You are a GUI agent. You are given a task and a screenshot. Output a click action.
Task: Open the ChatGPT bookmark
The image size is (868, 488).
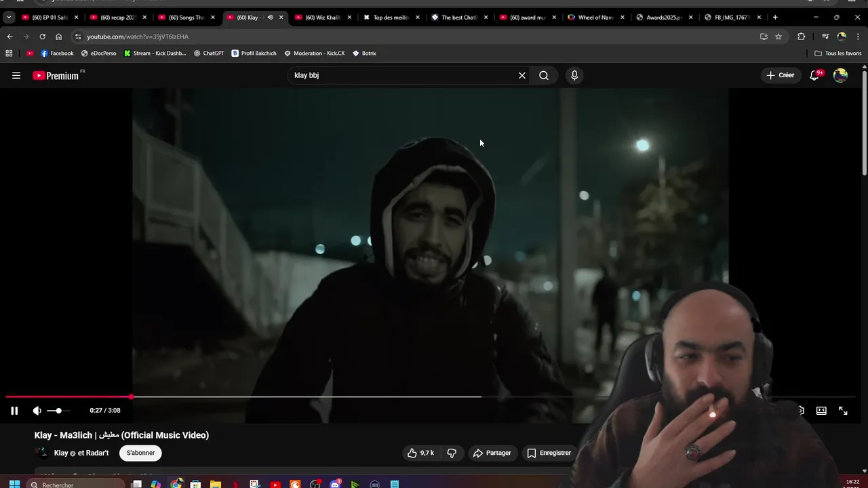[x=209, y=53]
